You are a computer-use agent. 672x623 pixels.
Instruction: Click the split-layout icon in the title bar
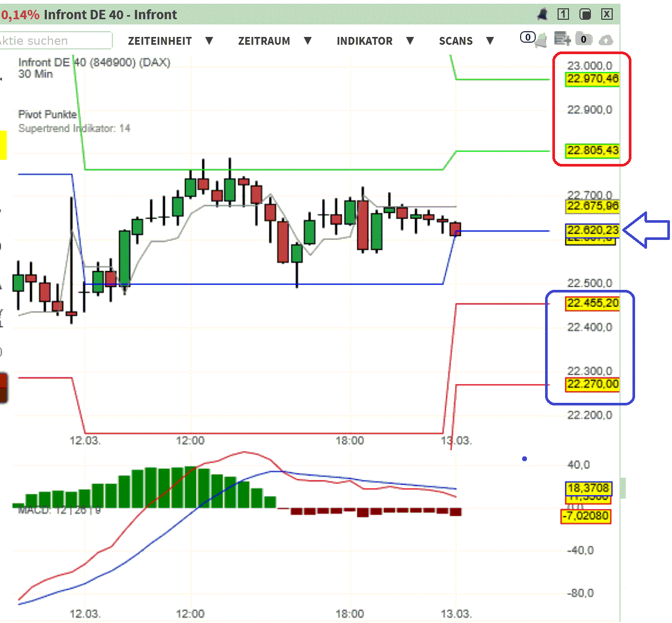(585, 15)
